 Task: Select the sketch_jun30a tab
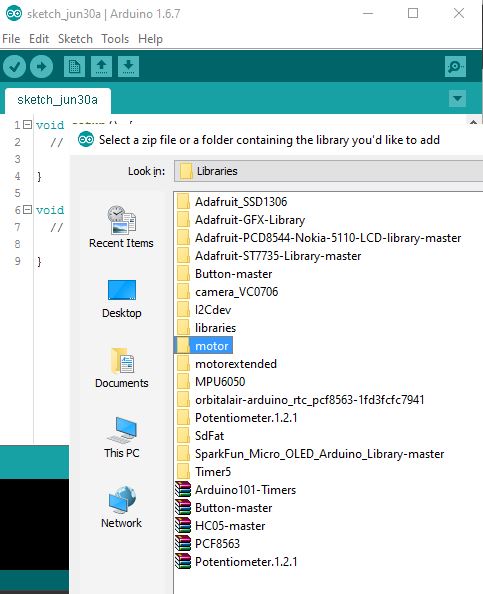point(58,100)
